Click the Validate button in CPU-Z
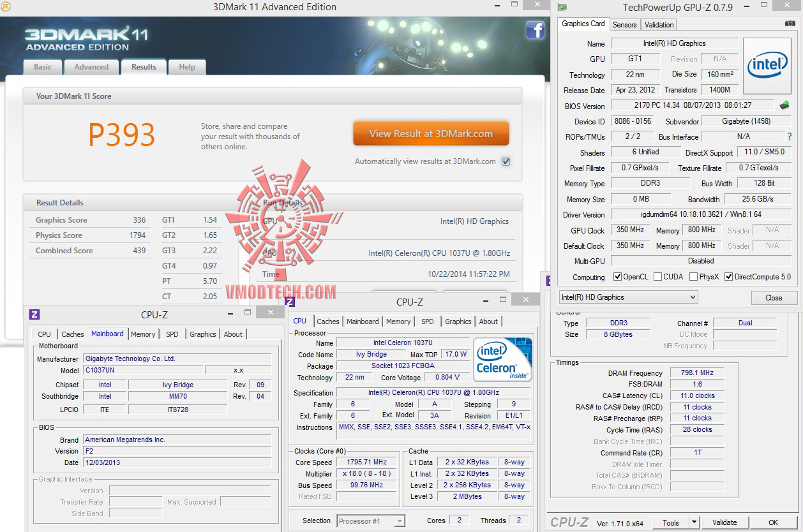Screen dimensions: 803x532 point(724,522)
